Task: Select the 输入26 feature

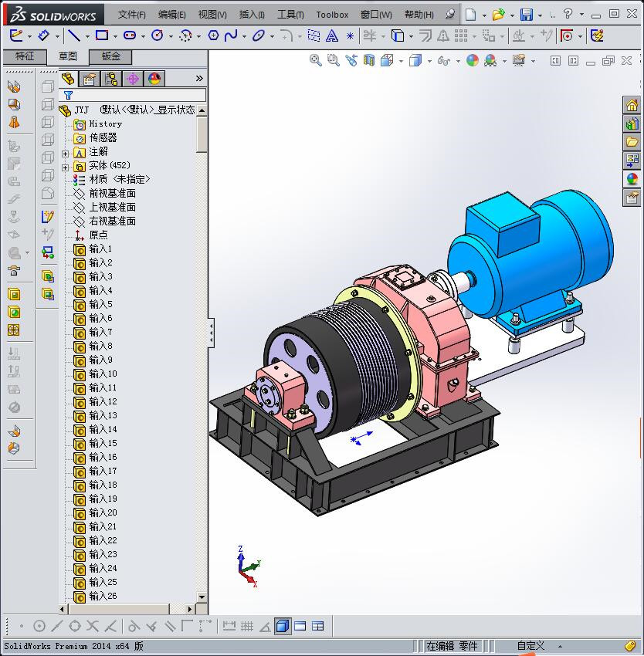Action: point(103,596)
